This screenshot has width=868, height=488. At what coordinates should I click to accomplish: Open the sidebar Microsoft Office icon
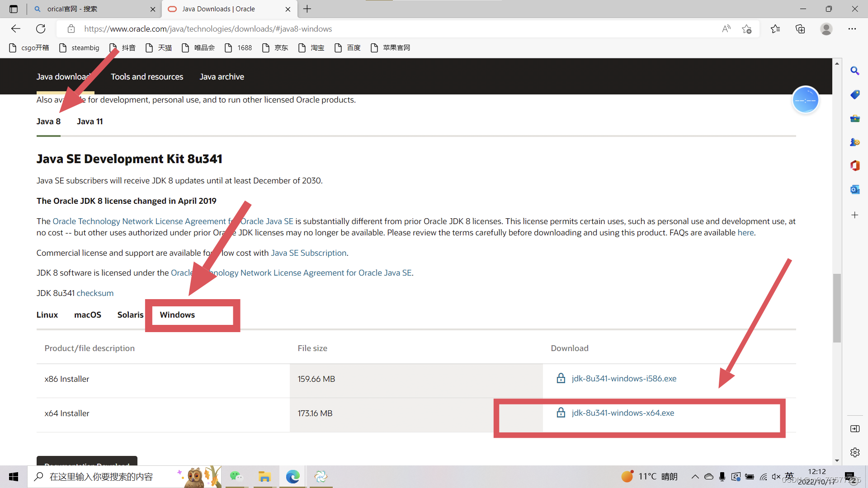tap(855, 166)
